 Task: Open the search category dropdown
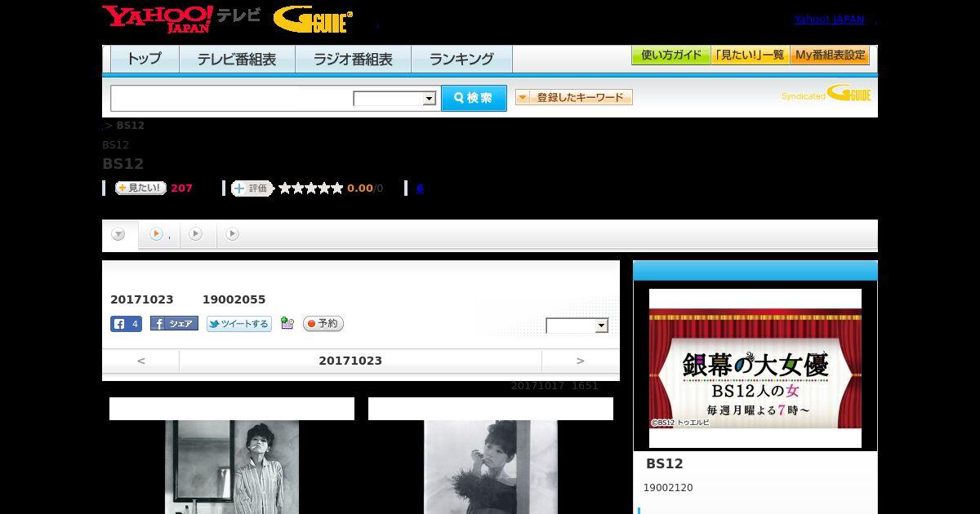pos(395,99)
